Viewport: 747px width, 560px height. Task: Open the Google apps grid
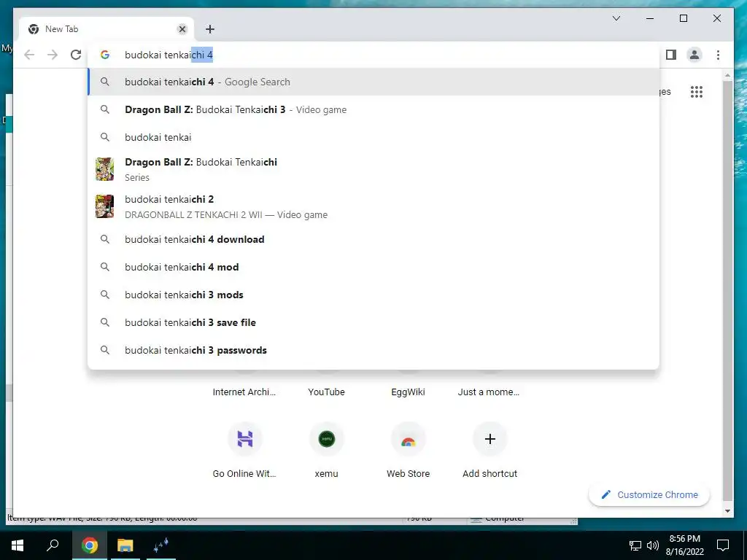tap(697, 92)
